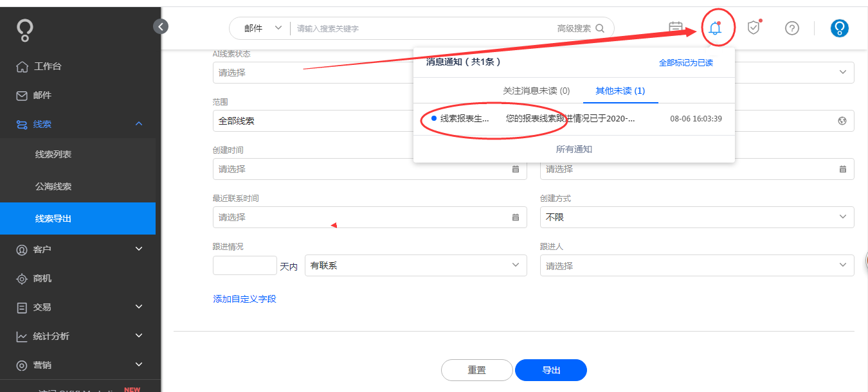Collapse the 线索 sidebar section
Screen dimensions: 868x392
click(139, 124)
